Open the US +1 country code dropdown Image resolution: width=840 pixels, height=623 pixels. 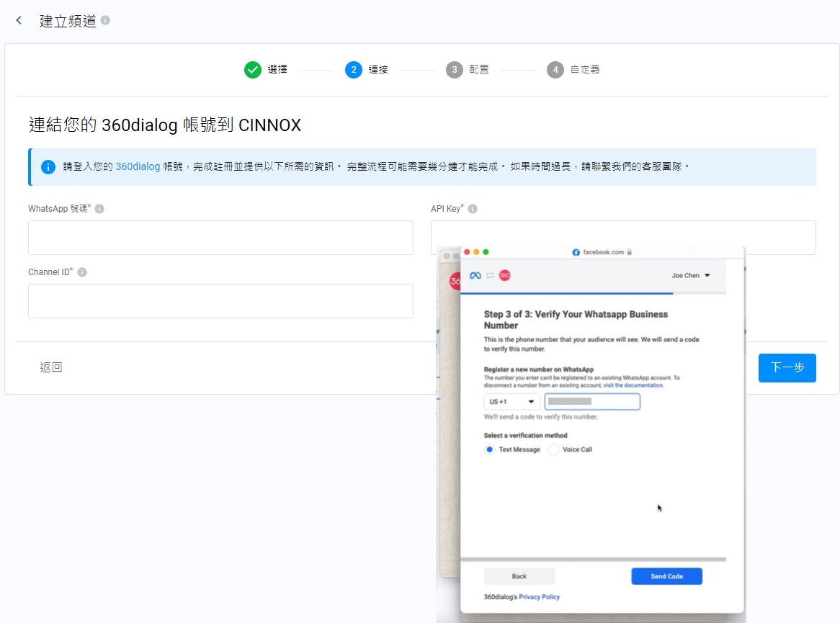[x=511, y=402]
